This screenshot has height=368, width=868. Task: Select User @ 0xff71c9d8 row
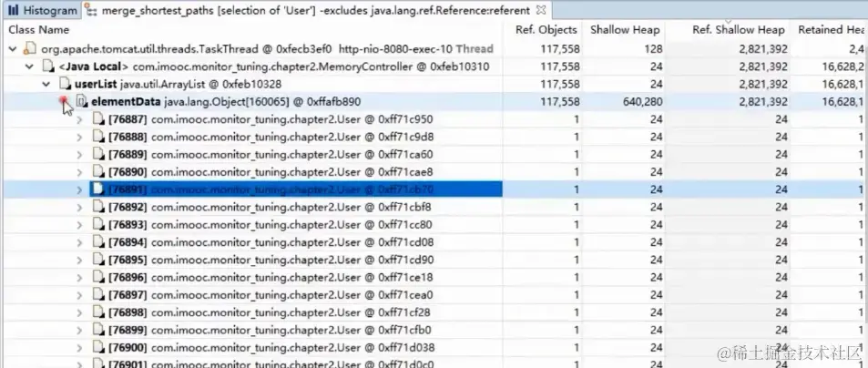coord(434,138)
